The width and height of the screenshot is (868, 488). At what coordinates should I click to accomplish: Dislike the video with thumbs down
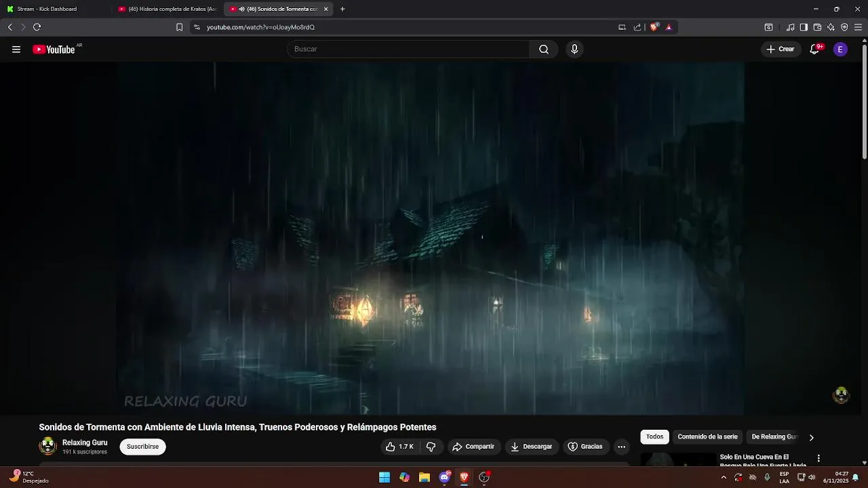coord(431,447)
